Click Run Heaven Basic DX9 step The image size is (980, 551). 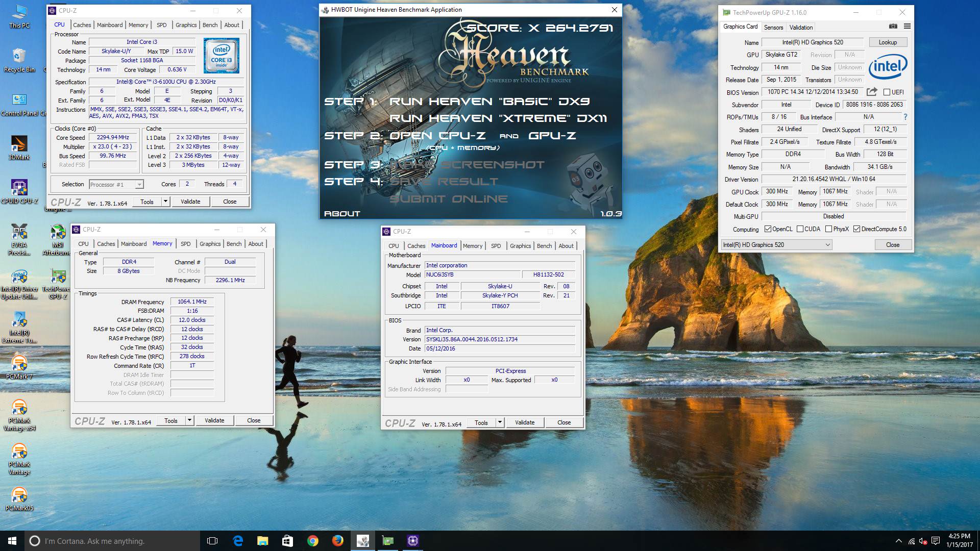[489, 102]
